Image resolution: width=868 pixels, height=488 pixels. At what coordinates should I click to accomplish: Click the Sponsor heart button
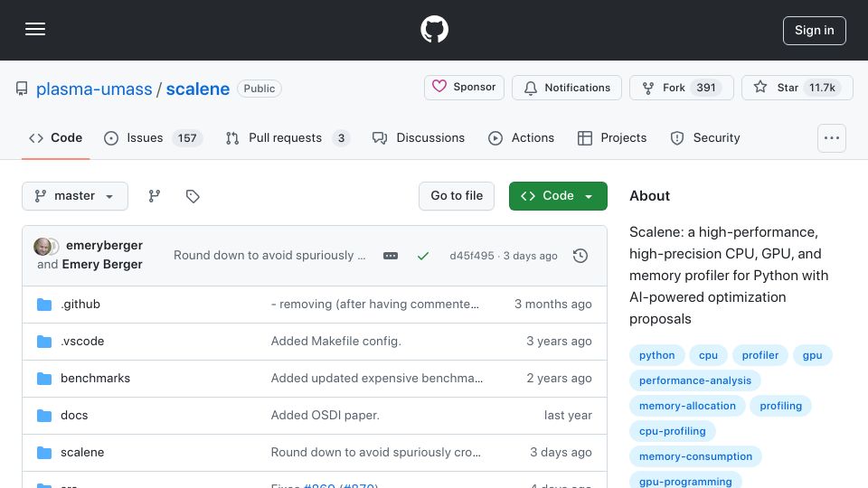pyautogui.click(x=464, y=88)
